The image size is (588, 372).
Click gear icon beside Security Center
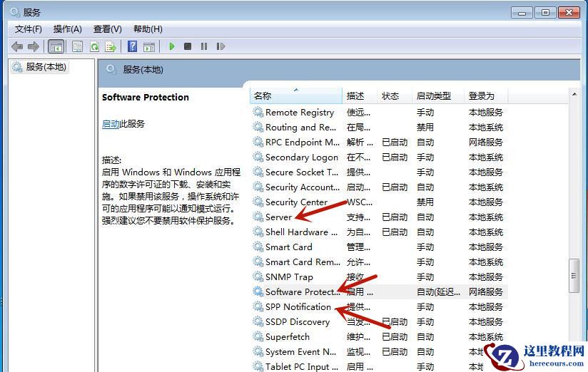[258, 202]
